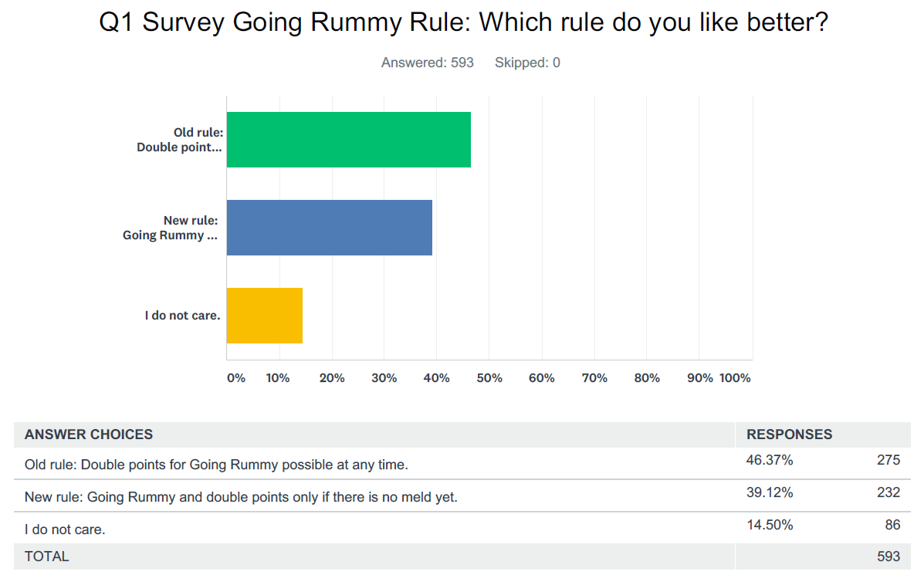This screenshot has height=585, width=924.
Task: Click the blue New rule bar
Action: (330, 228)
